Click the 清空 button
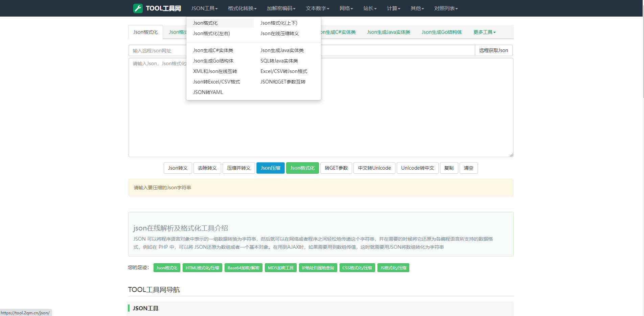 pos(468,168)
